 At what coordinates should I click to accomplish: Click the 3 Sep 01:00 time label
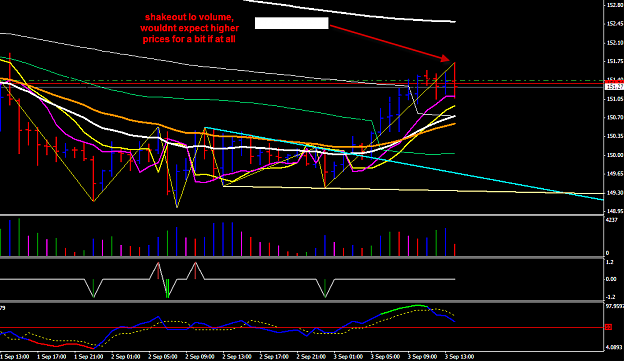point(348,356)
